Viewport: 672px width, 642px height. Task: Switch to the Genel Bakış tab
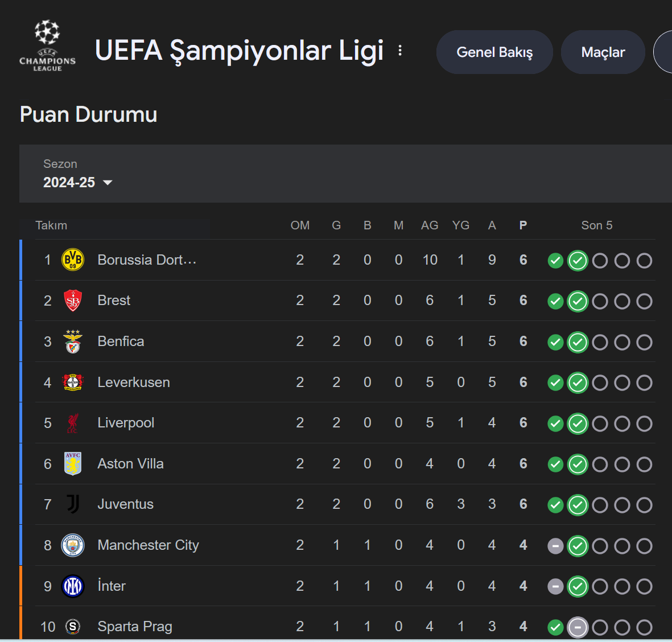(494, 52)
